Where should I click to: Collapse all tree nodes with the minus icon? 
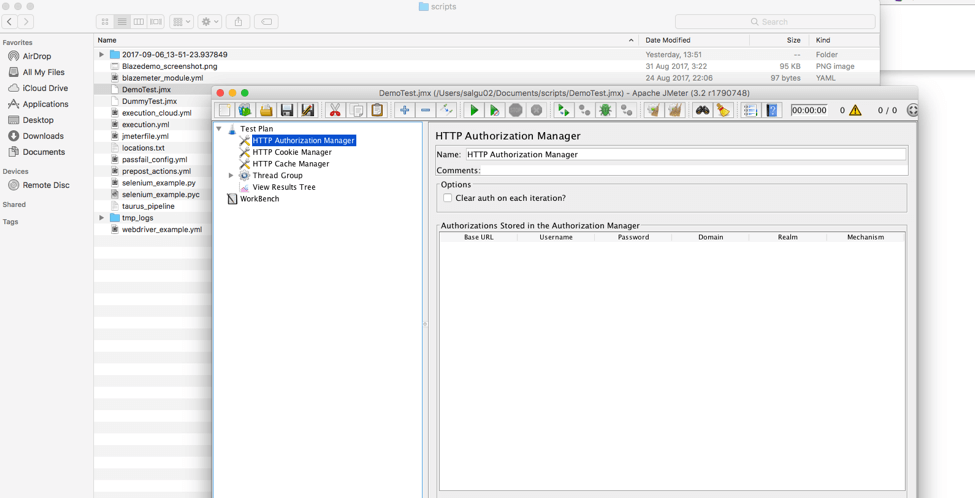pyautogui.click(x=426, y=111)
